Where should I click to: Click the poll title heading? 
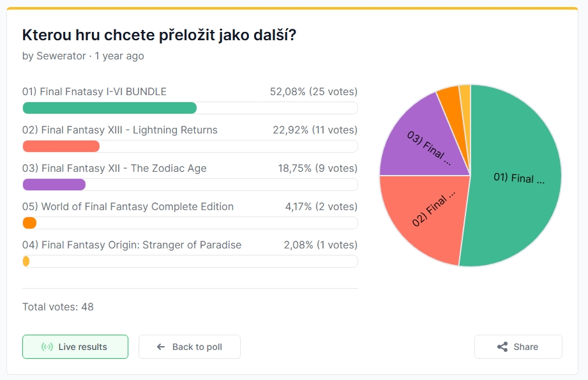pyautogui.click(x=159, y=35)
